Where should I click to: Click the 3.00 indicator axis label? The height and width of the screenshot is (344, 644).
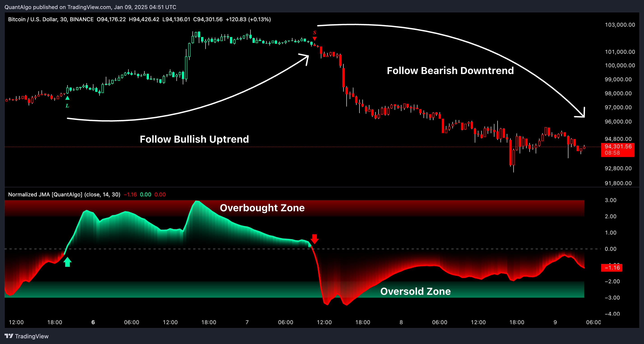(611, 200)
